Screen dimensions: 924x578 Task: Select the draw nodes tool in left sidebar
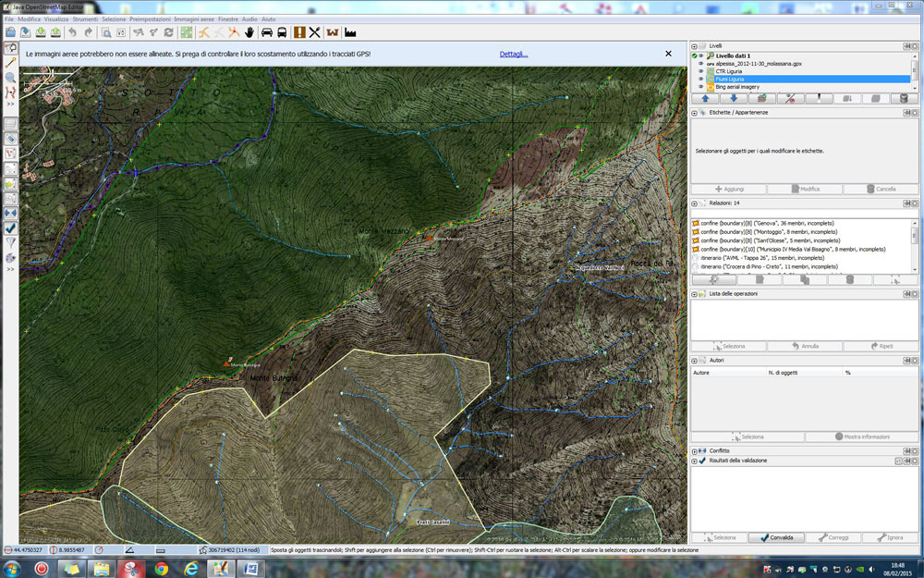pyautogui.click(x=10, y=62)
